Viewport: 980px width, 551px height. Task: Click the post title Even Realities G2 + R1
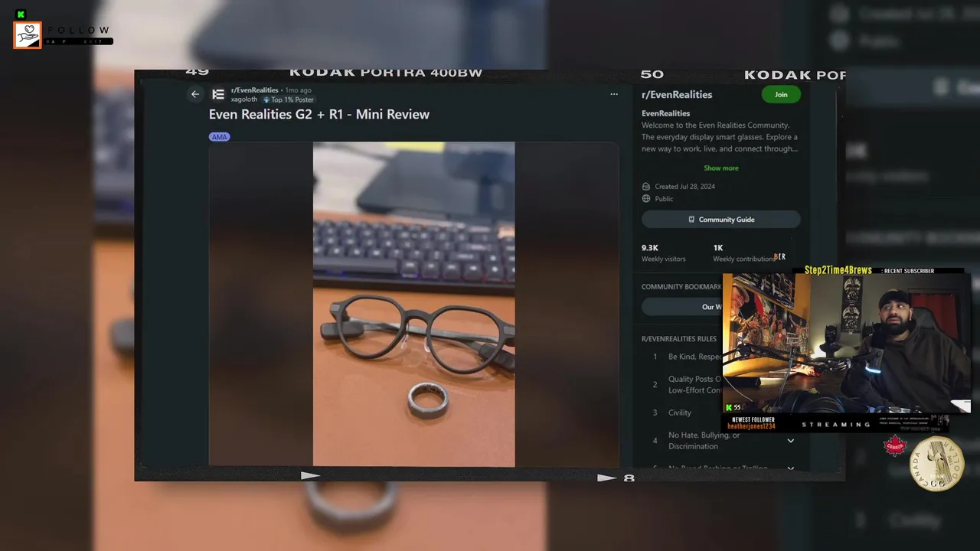(319, 114)
